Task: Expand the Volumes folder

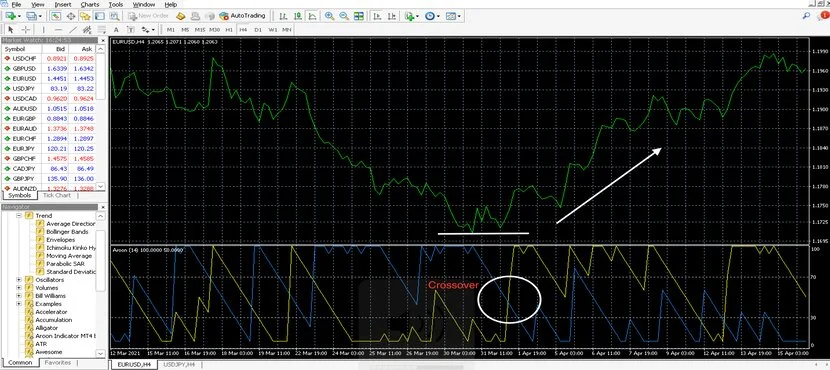Action: (20, 288)
